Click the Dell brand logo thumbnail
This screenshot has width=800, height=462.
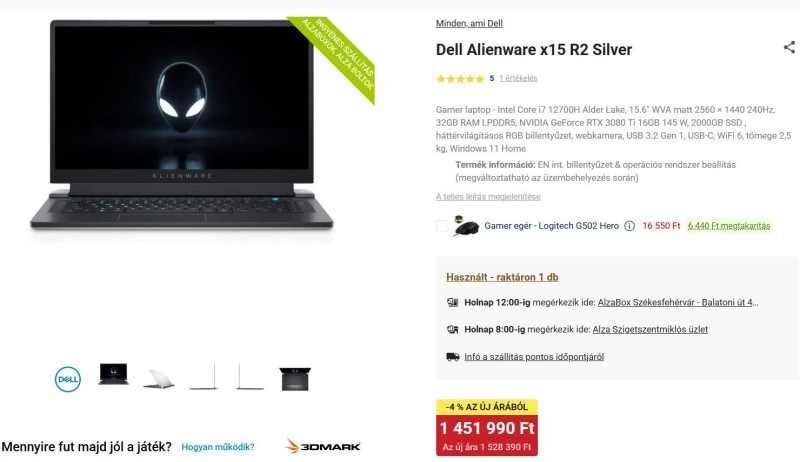pyautogui.click(x=68, y=379)
